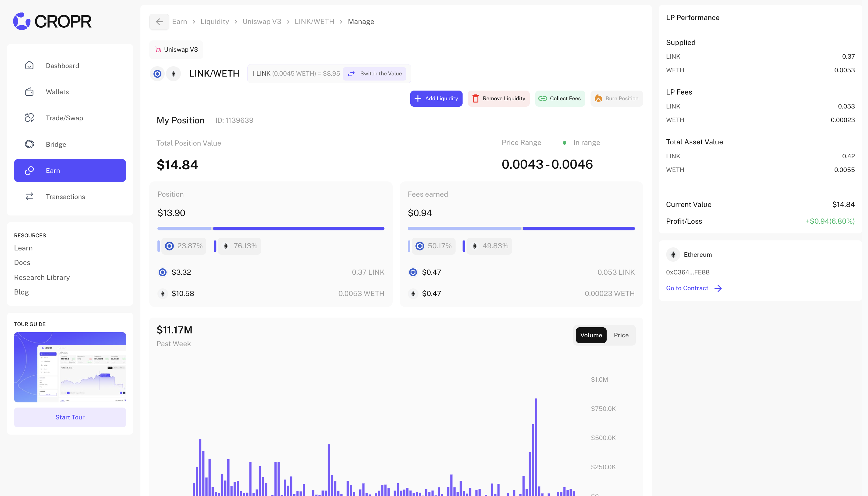Viewport: 868px width, 496px height.
Task: Open the Bridge section
Action: pos(70,144)
